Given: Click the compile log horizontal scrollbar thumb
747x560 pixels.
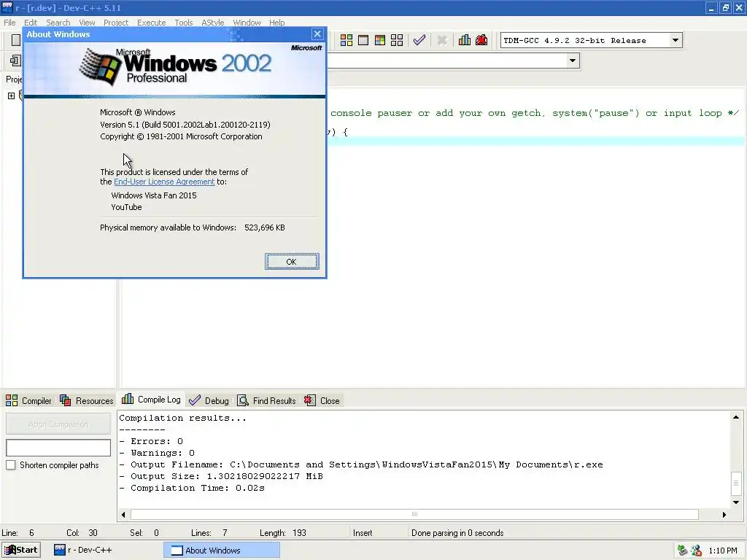Looking at the screenshot, I should pos(414,514).
